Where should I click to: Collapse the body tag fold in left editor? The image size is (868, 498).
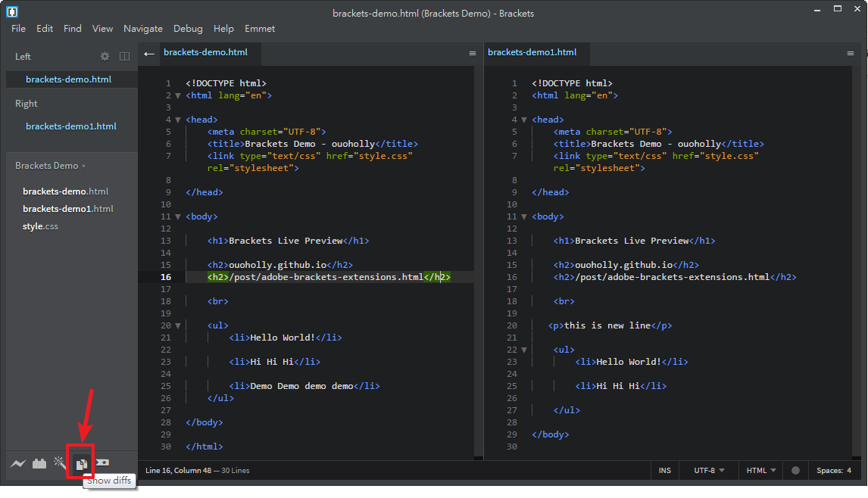coord(178,216)
